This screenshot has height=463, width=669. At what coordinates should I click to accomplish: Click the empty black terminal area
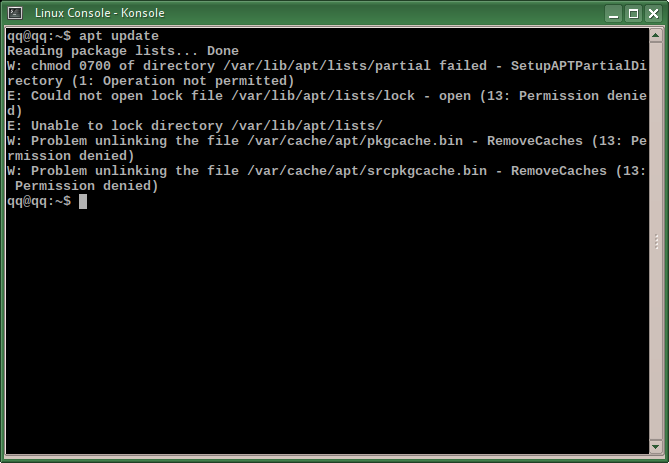click(x=327, y=329)
